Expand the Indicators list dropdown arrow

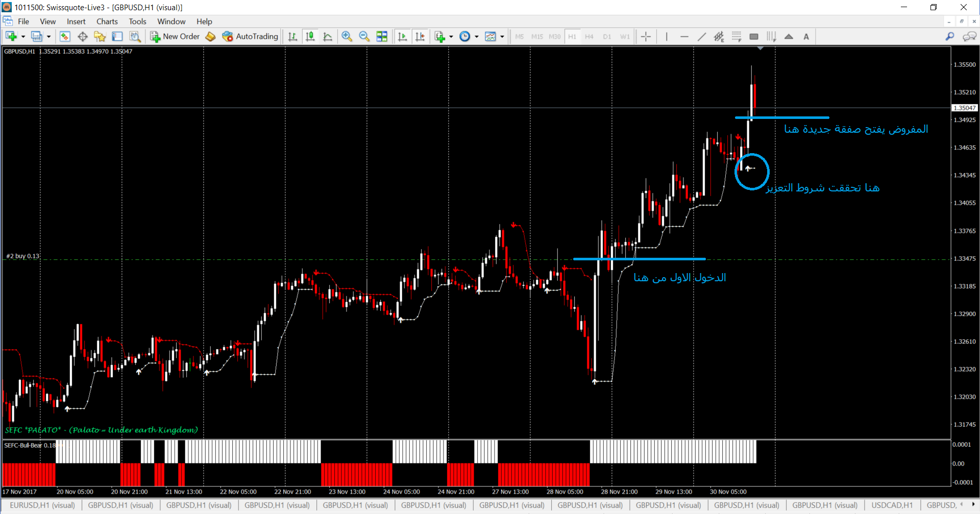coord(451,37)
